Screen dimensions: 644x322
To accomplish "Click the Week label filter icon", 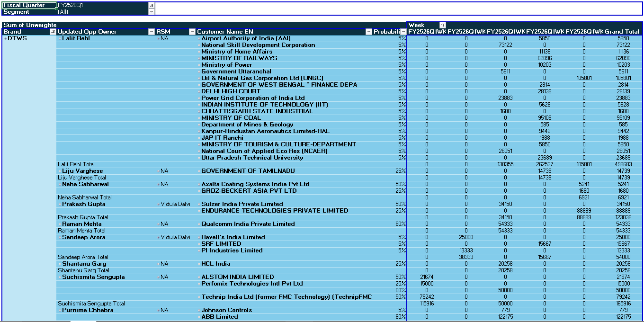I will [444, 25].
